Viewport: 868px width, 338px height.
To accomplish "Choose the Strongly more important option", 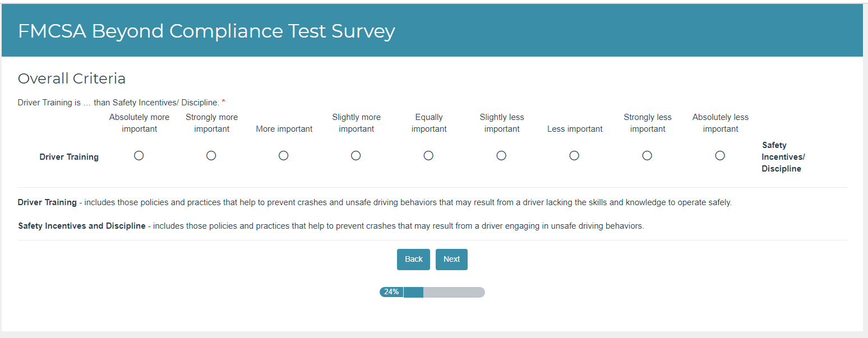I will point(211,156).
